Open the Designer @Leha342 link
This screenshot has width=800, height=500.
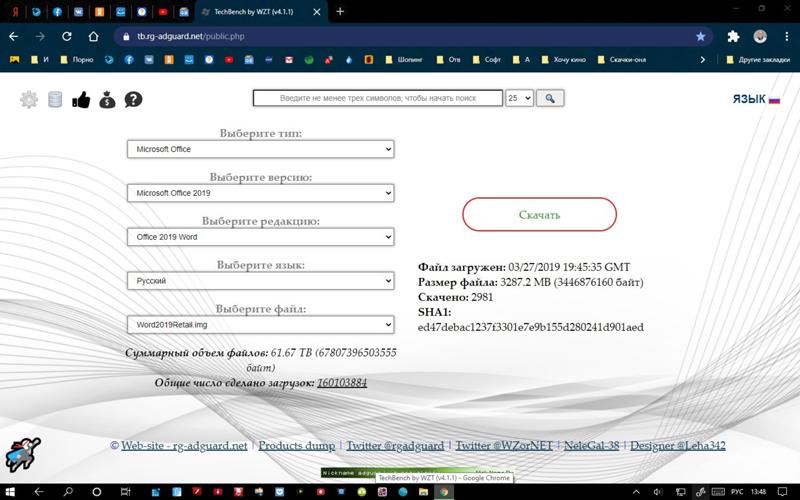(678, 445)
